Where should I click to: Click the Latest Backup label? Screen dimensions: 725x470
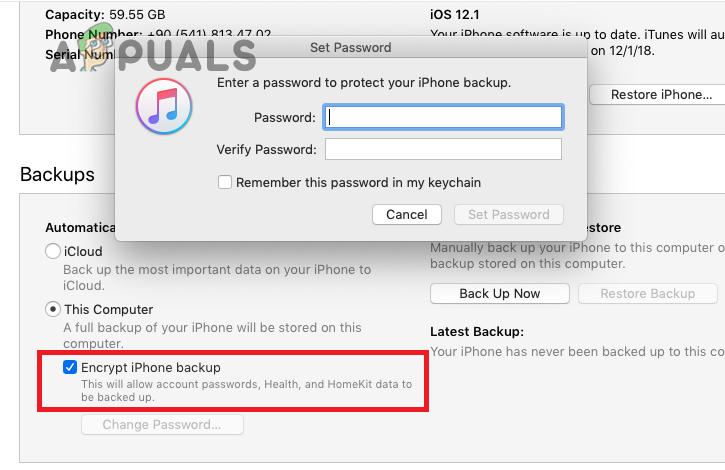[477, 332]
